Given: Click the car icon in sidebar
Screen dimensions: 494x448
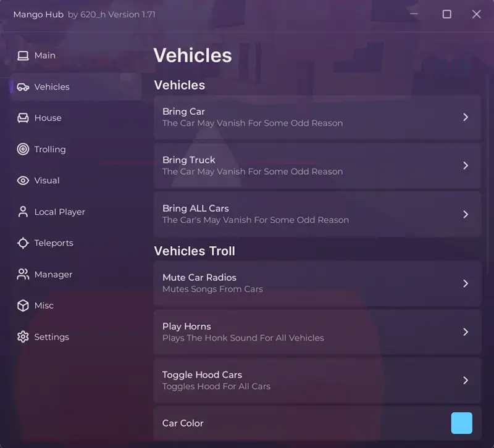Looking at the screenshot, I should (x=23, y=87).
